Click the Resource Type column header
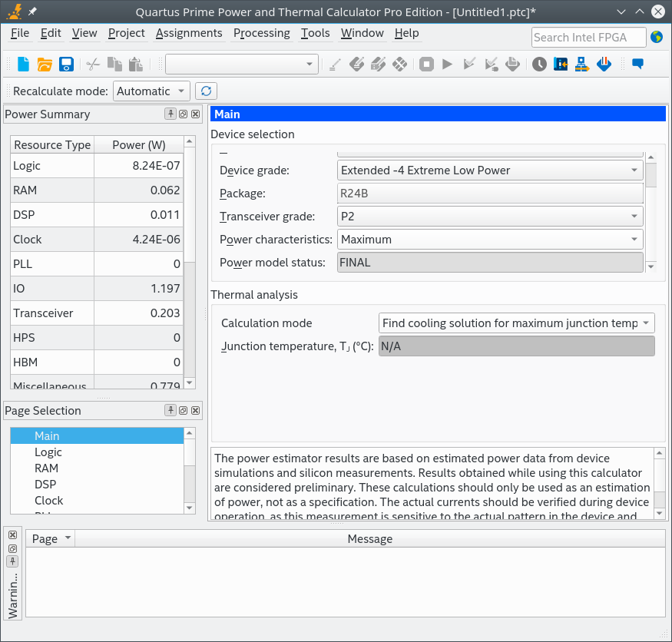Viewport: 672px width, 642px height. [x=52, y=145]
